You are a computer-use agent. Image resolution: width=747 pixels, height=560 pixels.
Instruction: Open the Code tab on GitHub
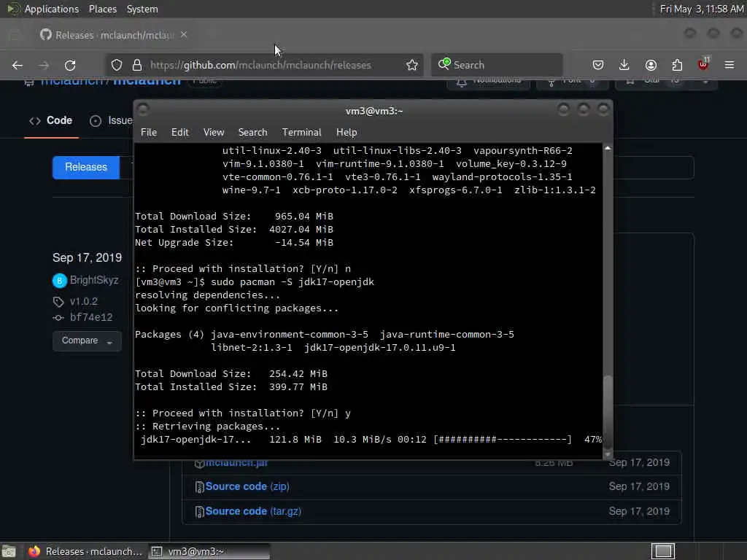click(x=51, y=120)
